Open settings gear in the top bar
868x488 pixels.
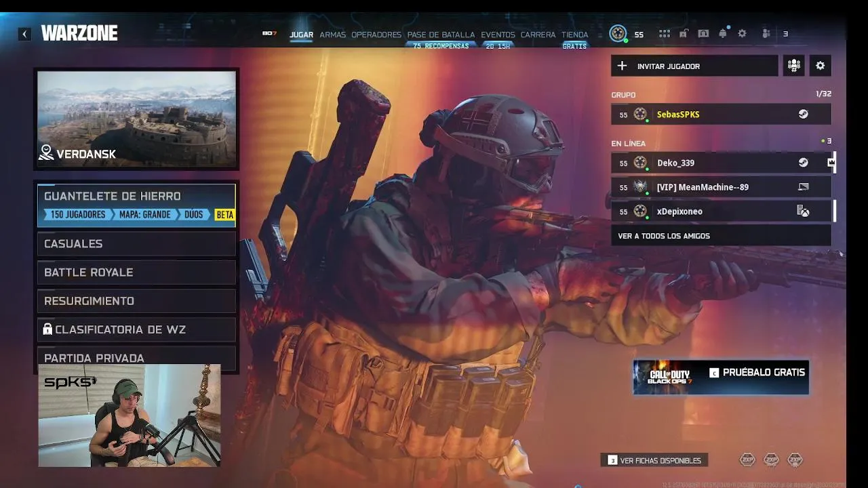742,34
